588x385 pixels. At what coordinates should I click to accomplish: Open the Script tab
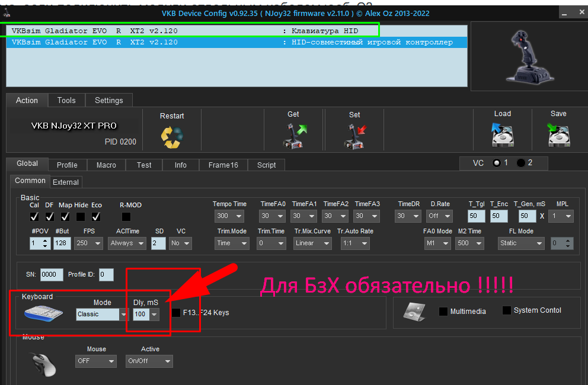click(266, 165)
